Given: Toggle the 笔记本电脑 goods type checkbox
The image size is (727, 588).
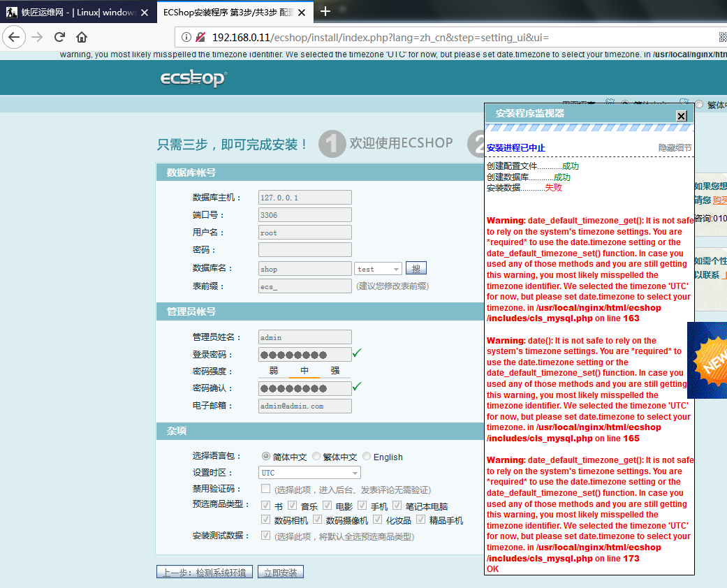Looking at the screenshot, I should [397, 506].
